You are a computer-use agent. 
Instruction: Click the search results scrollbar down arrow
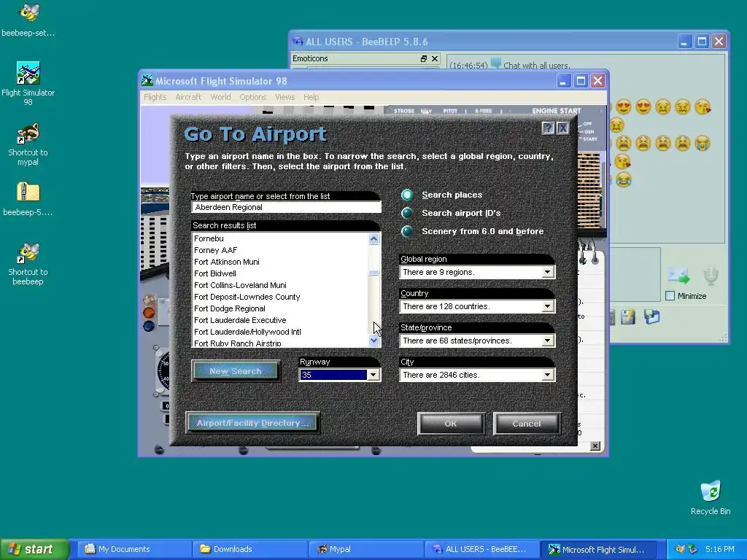point(374,341)
